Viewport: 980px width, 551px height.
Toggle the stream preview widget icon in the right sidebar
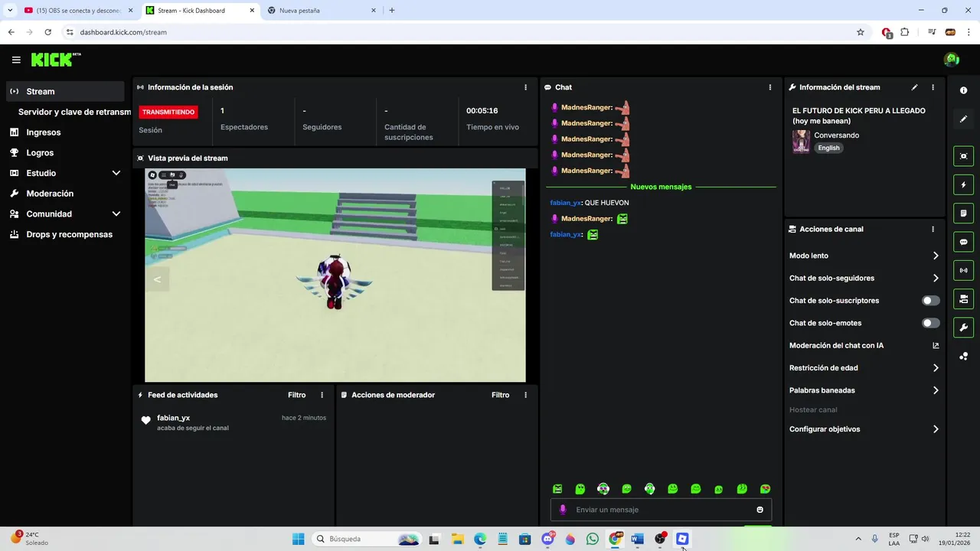pos(963,156)
